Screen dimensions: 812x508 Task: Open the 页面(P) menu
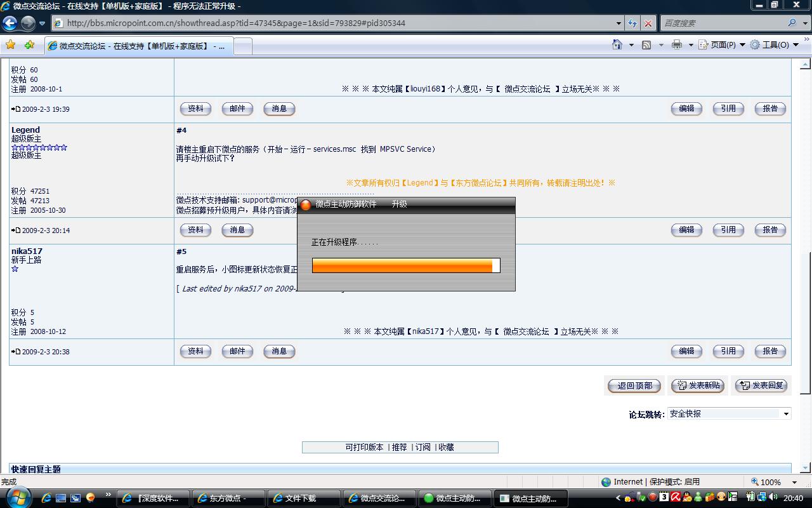722,45
